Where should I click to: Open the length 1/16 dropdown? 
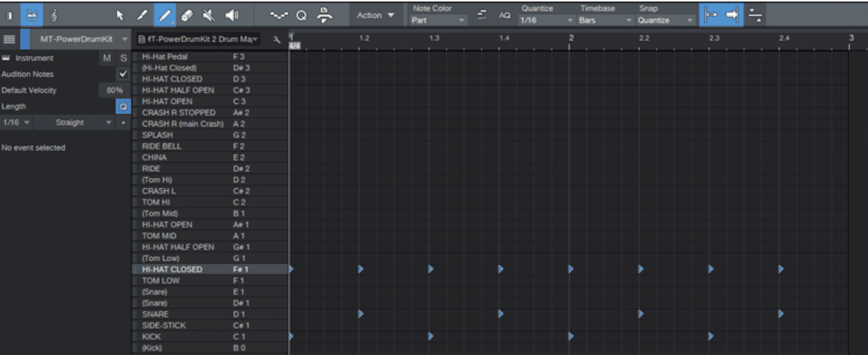[x=16, y=123]
